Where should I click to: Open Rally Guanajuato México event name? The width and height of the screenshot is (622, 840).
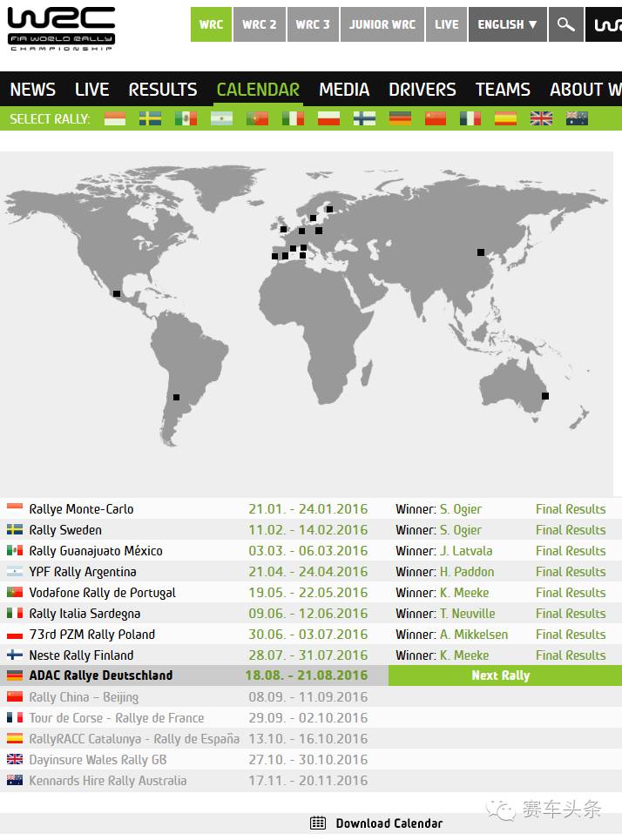(96, 551)
